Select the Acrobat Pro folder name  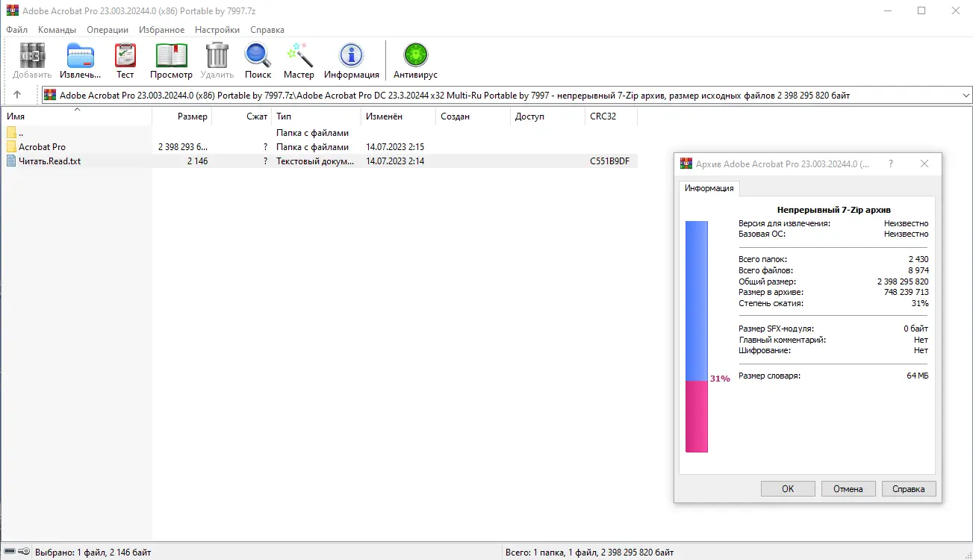[x=43, y=147]
